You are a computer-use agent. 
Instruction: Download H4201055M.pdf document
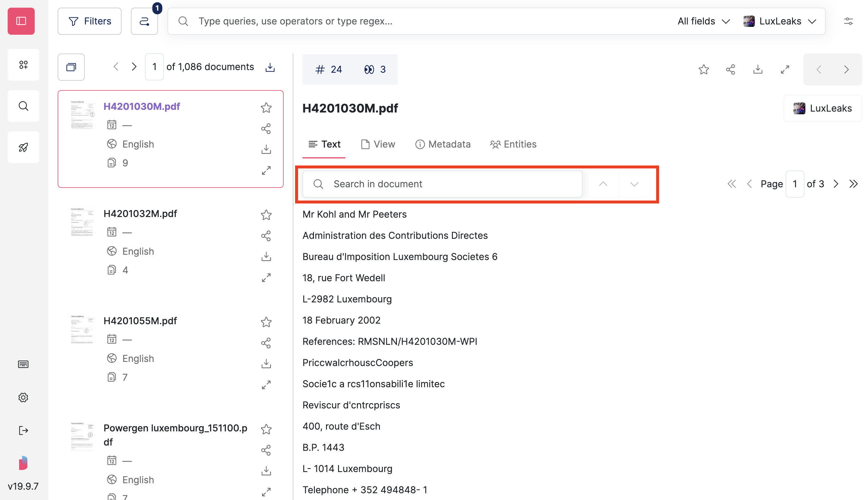click(x=266, y=364)
